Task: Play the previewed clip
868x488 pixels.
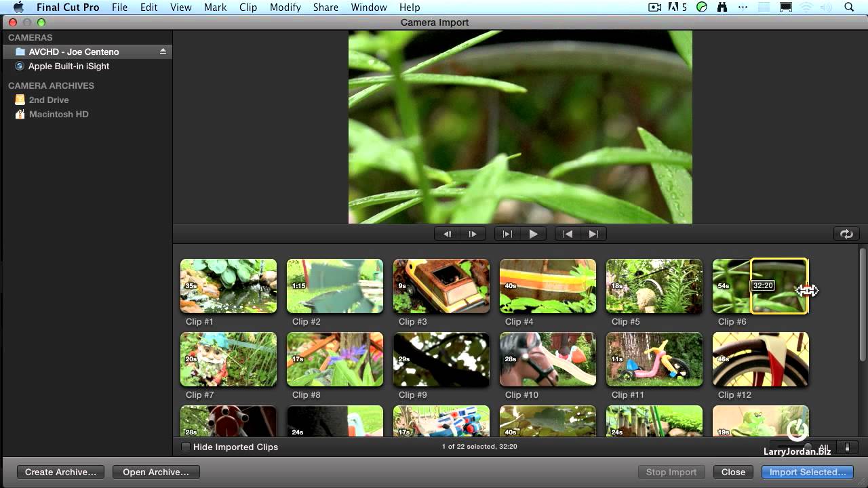Action: click(533, 234)
